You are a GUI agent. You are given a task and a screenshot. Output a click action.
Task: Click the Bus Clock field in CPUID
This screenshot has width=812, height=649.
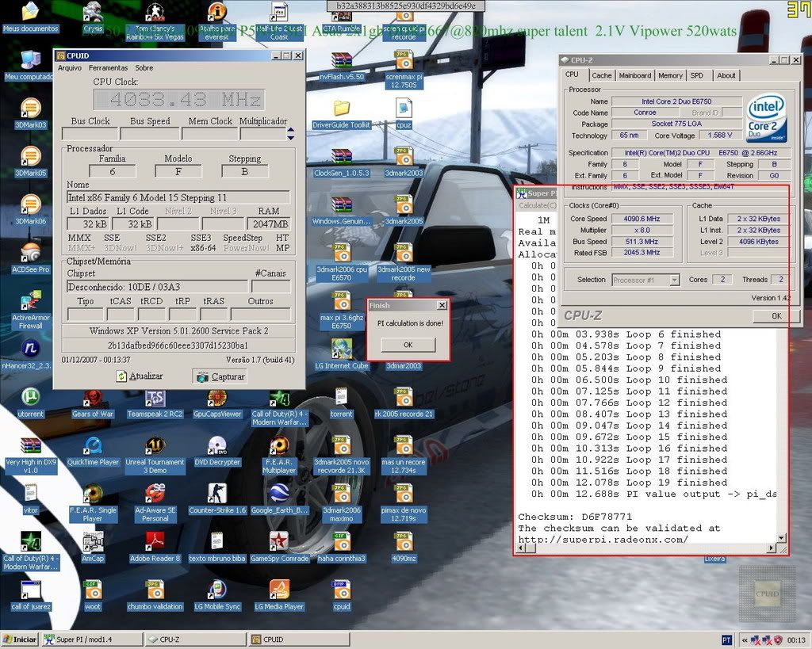tap(90, 134)
